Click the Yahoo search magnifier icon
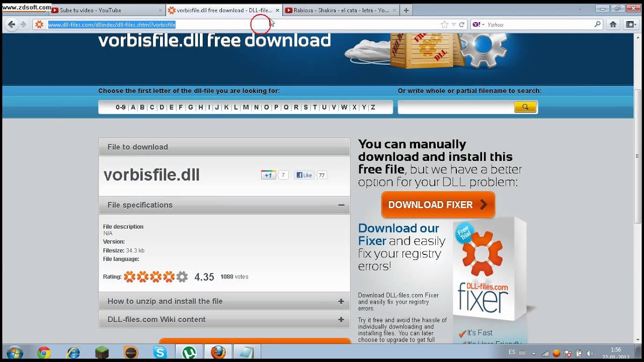Image resolution: width=644 pixels, height=362 pixels. click(x=597, y=24)
